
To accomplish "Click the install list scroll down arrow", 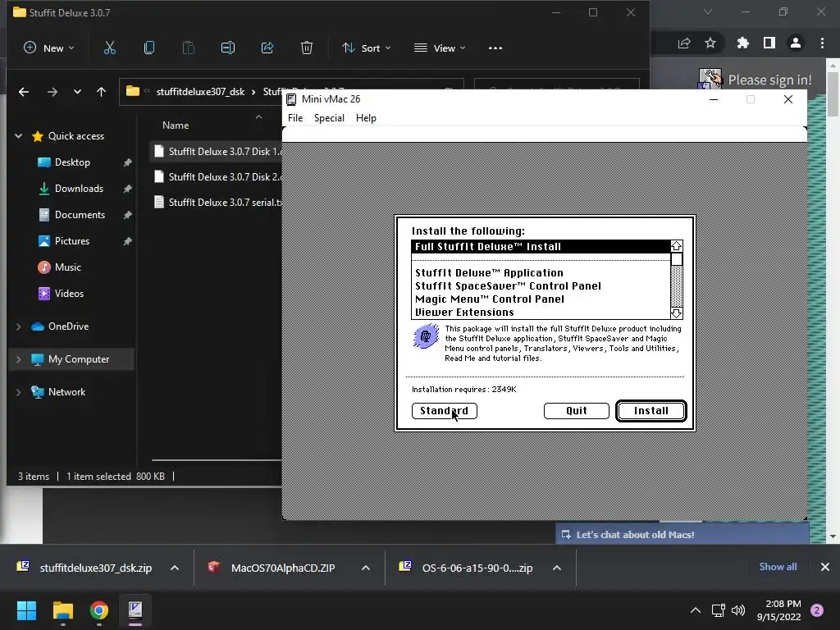I will (x=677, y=313).
